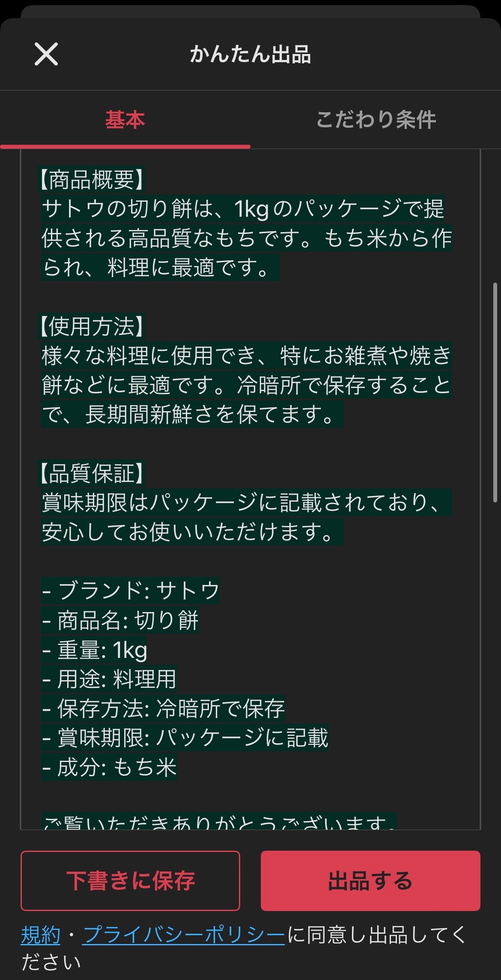
Task: Close the かんたん出品 dialog with the X icon
Action: tap(46, 54)
